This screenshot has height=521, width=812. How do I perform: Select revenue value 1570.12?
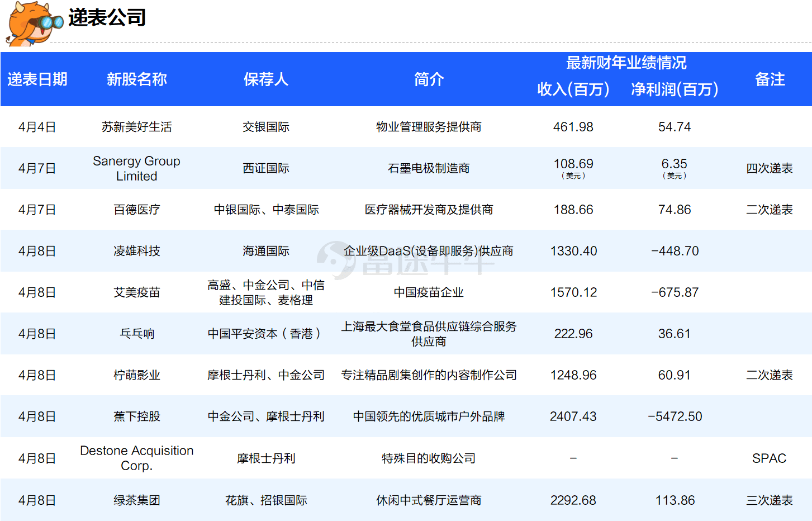[x=573, y=292]
